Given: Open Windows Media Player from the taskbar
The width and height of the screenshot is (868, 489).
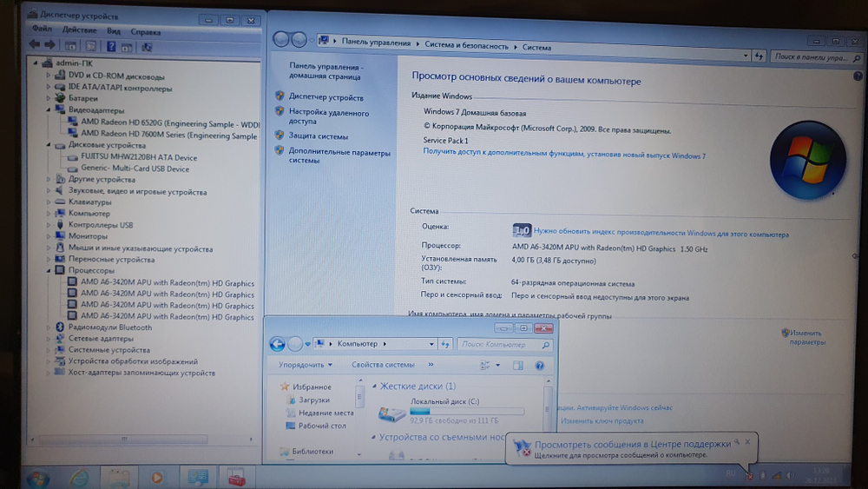Looking at the screenshot, I should (x=156, y=478).
